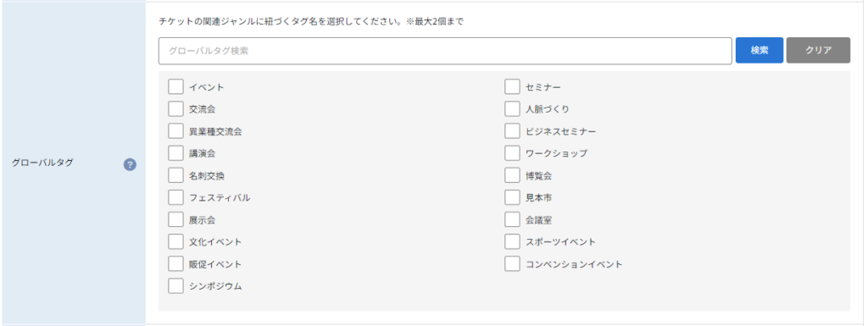The image size is (868, 326).
Task: Click the gray クリア button
Action: pyautogui.click(x=818, y=50)
